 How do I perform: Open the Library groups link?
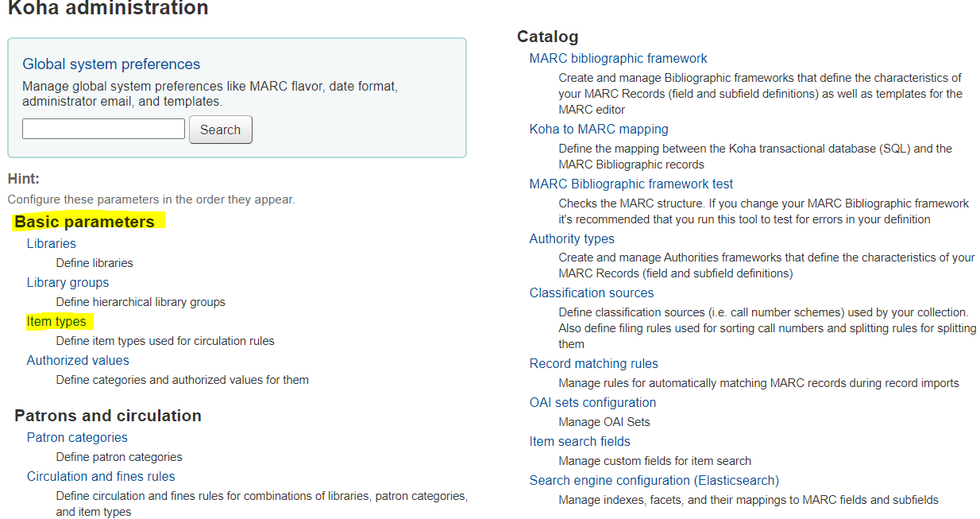tap(68, 282)
